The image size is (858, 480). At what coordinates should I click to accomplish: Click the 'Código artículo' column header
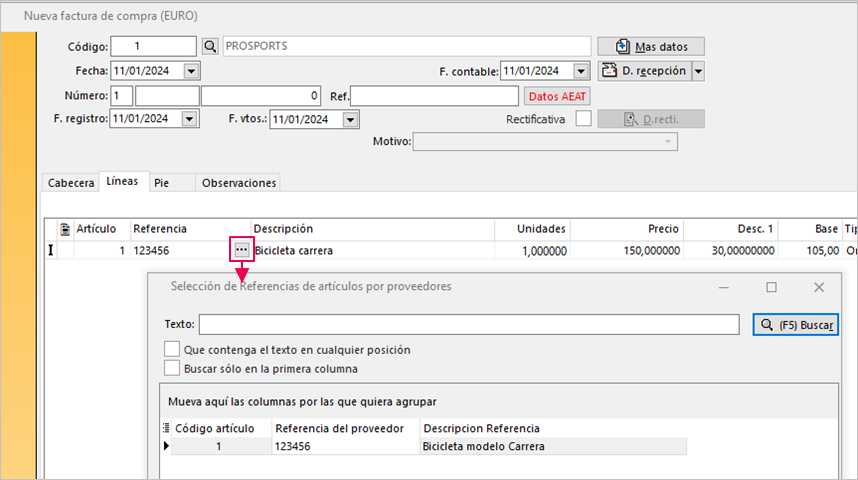(221, 429)
